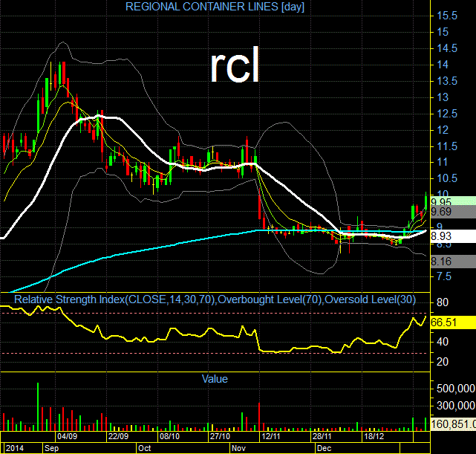This screenshot has height=454, width=476.
Task: Click the 500,000 volume axis label
Action: [x=456, y=389]
